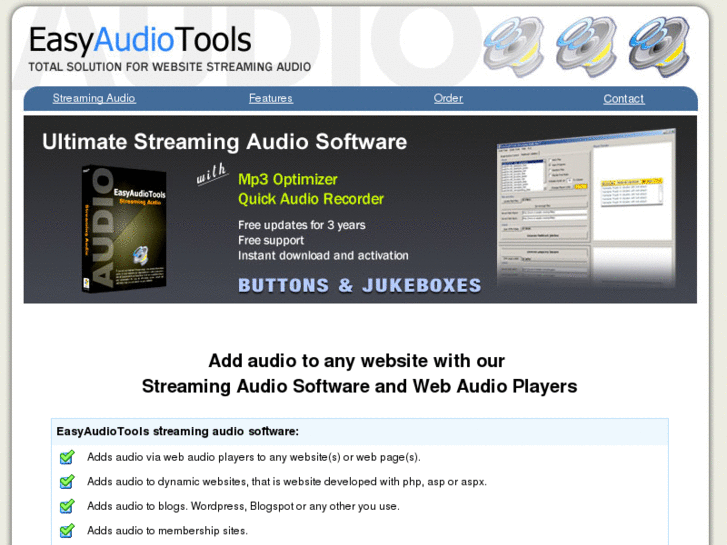Click 'EasyAudioTools streaming audio software:' box header
The width and height of the screenshot is (727, 545).
tap(360, 431)
